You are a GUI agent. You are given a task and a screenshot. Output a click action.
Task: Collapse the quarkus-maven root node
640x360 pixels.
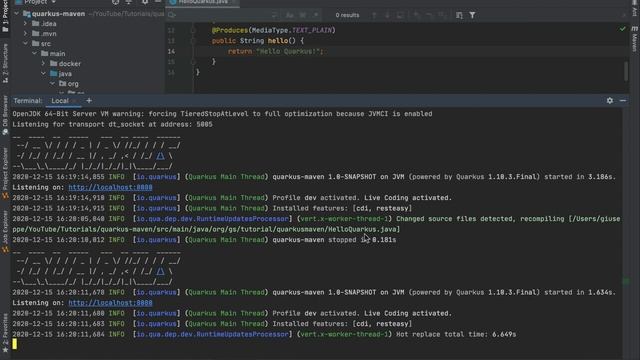pos(16,14)
